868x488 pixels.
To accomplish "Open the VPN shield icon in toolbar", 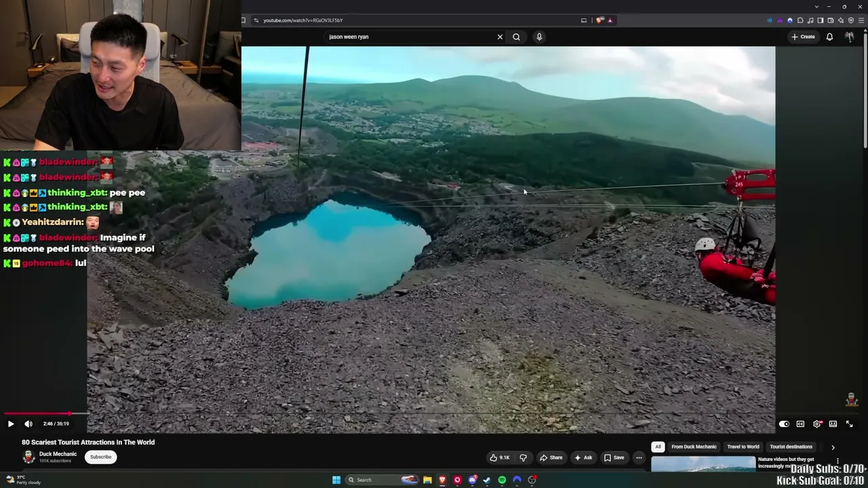I will pyautogui.click(x=851, y=20).
